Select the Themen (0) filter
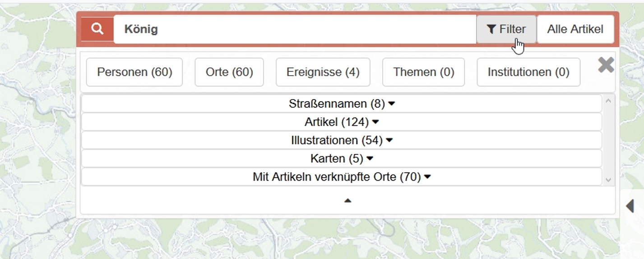Viewport: 644px width, 259px height. [423, 72]
